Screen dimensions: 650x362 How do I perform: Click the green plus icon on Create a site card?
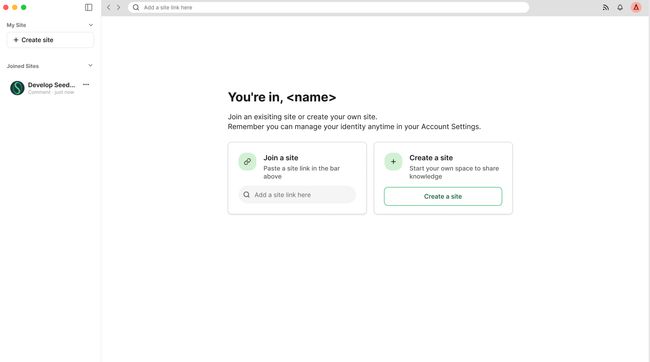click(393, 162)
